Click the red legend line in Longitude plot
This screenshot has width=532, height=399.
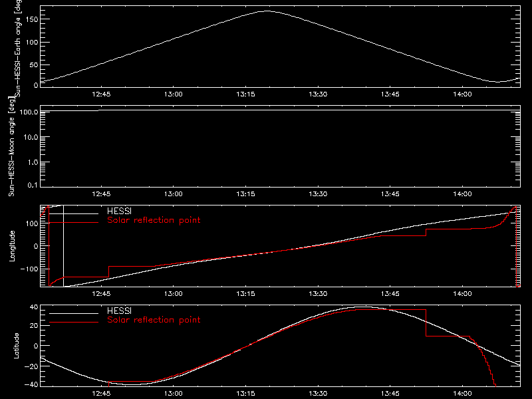74,223
